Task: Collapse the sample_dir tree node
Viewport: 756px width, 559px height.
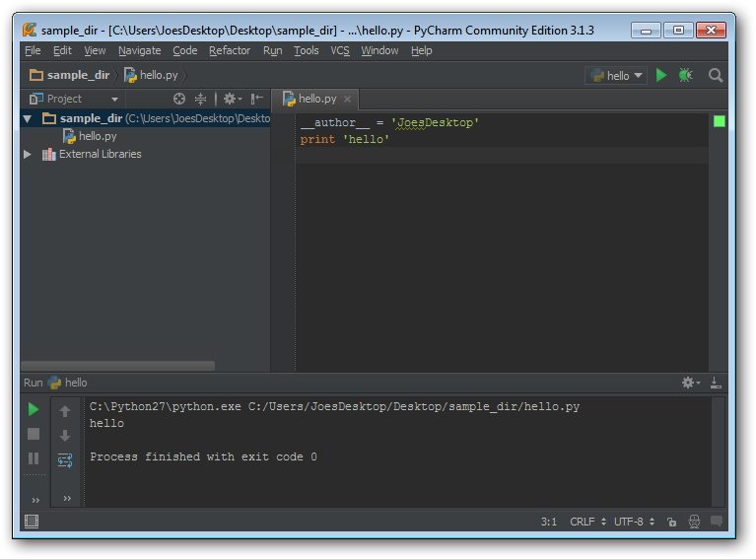Action: click(28, 118)
